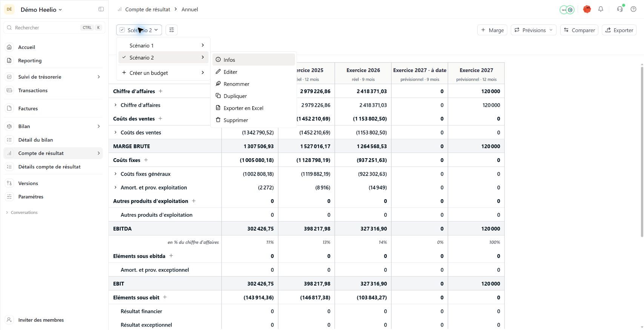The image size is (644, 330).
Task: Choose Dupliquer in the submenu
Action: pyautogui.click(x=254, y=96)
